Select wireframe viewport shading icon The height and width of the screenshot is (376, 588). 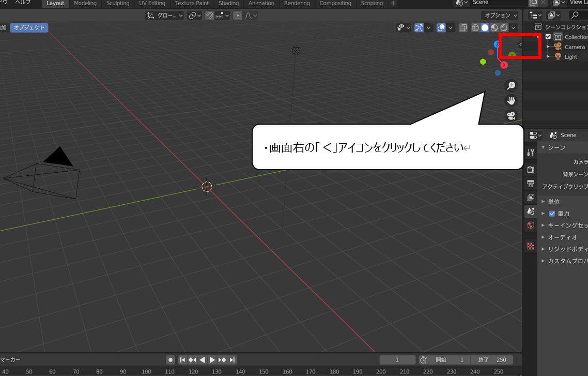(475, 28)
